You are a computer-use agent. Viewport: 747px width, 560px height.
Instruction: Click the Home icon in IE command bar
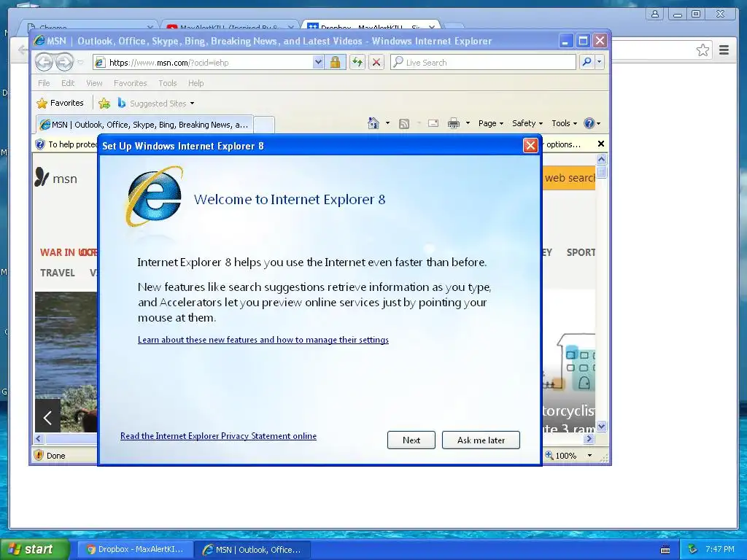click(373, 123)
